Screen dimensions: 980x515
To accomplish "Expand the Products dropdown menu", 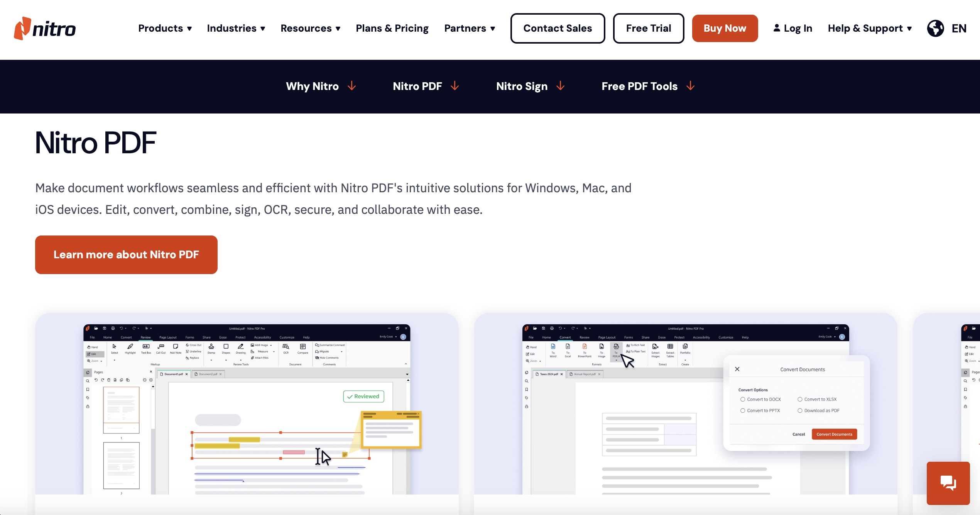I will tap(165, 28).
